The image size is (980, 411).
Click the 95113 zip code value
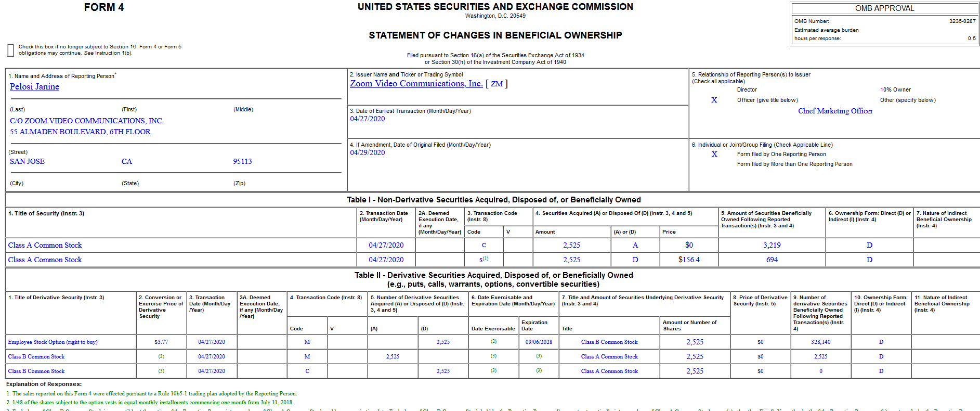pyautogui.click(x=242, y=161)
